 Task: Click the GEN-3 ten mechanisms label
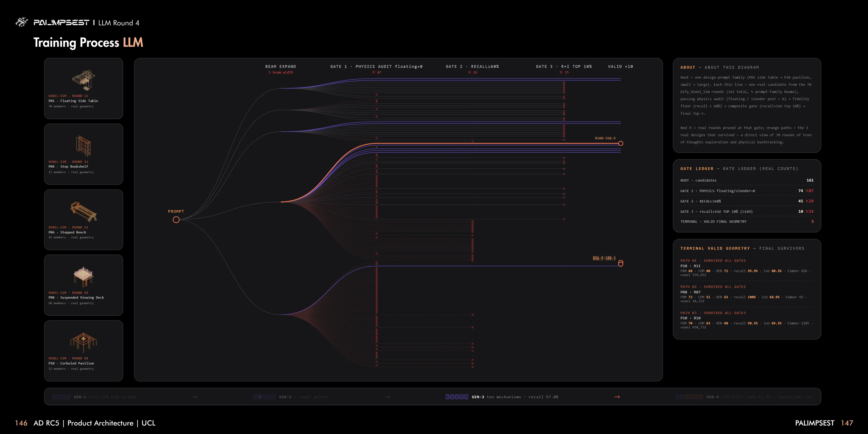[515, 397]
